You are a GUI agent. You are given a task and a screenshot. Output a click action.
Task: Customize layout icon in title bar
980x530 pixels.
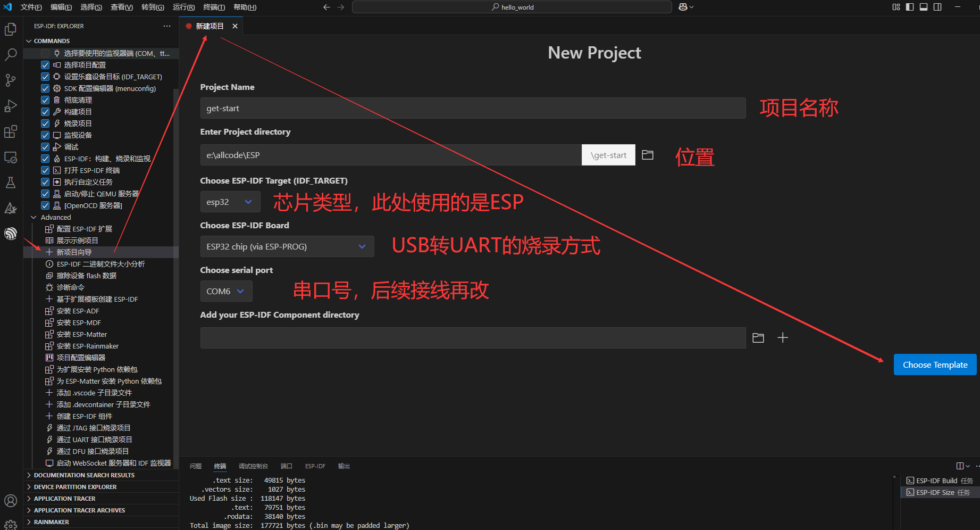pos(896,7)
